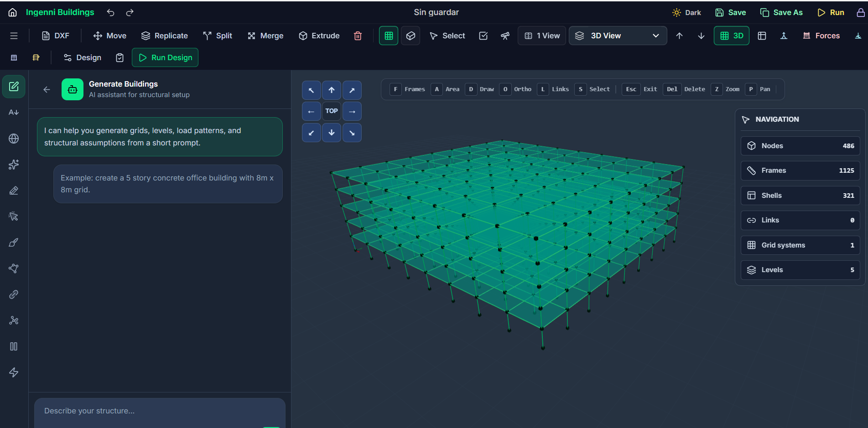Screen dimensions: 868x428
Task: Click the support/restraint icon right of table
Action: (784, 36)
